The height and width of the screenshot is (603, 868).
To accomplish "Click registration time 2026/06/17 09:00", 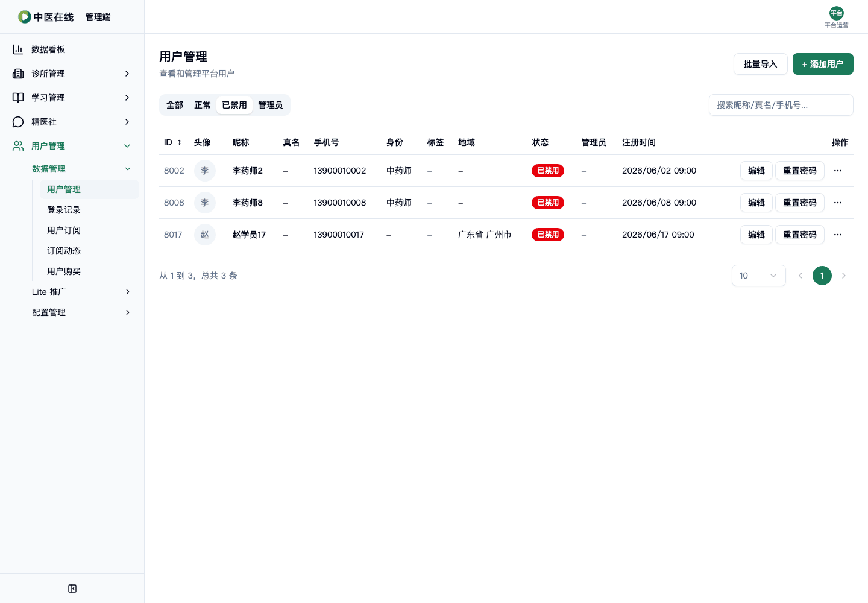I will 658,235.
